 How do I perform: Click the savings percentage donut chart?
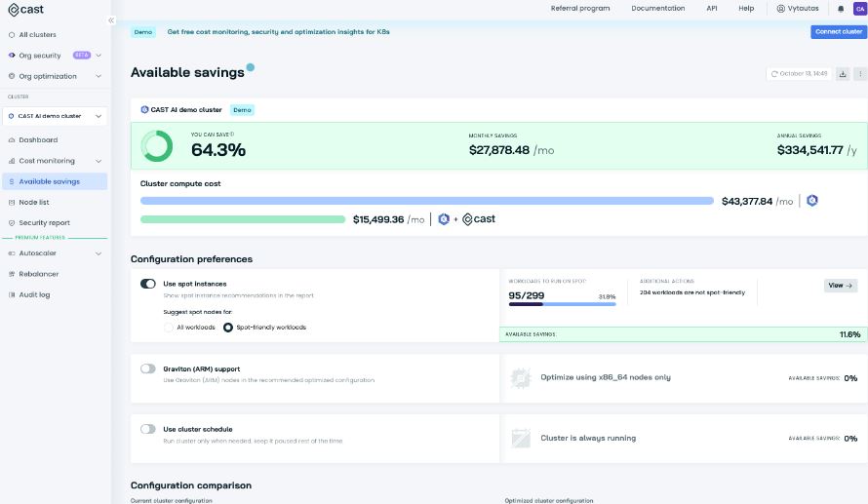coord(157,146)
